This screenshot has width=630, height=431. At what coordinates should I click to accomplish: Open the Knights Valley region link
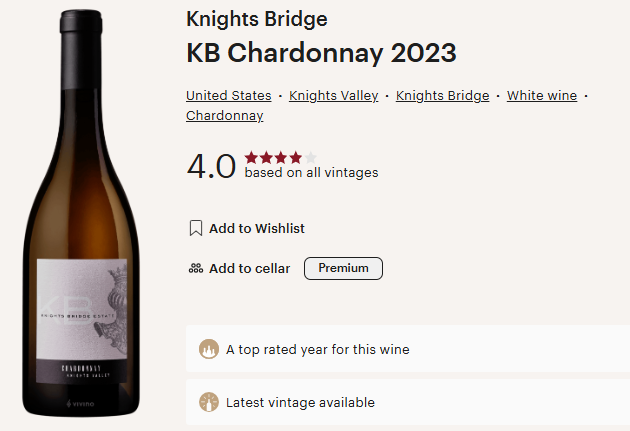[x=333, y=96]
